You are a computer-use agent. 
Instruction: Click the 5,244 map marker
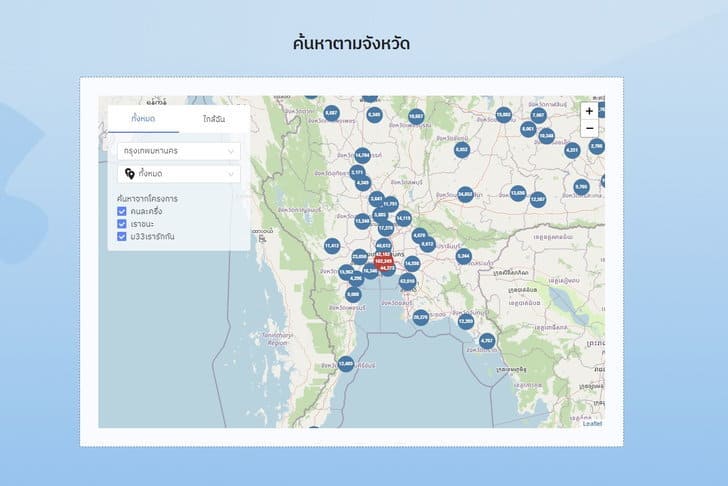[x=463, y=256]
